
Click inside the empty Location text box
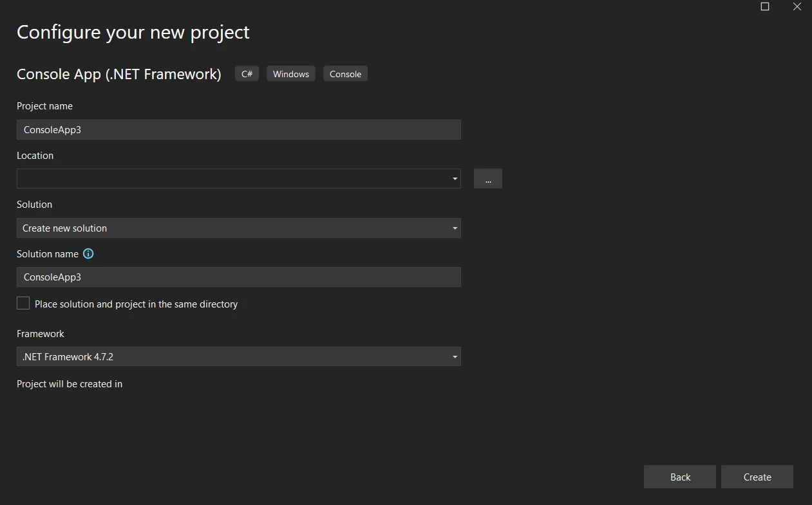pyautogui.click(x=232, y=179)
